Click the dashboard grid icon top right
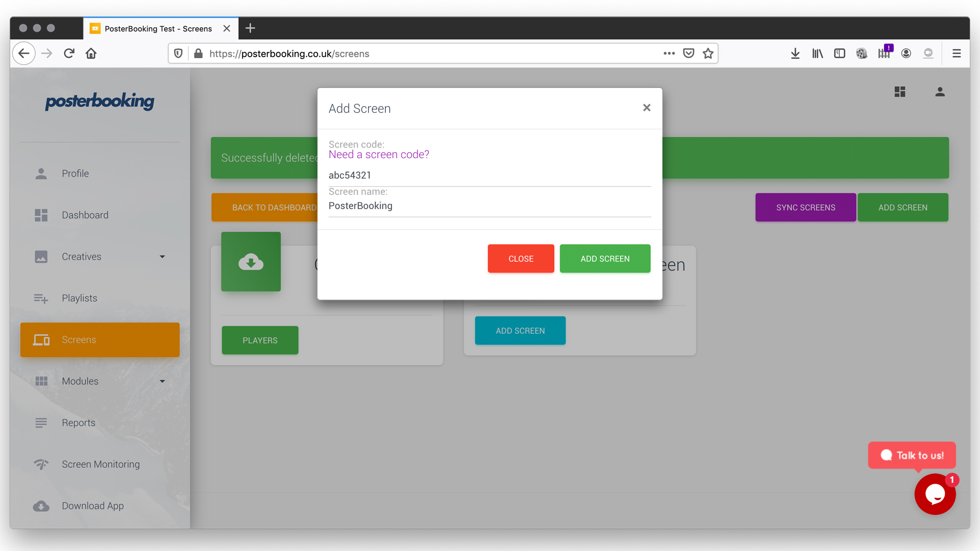 [x=900, y=92]
